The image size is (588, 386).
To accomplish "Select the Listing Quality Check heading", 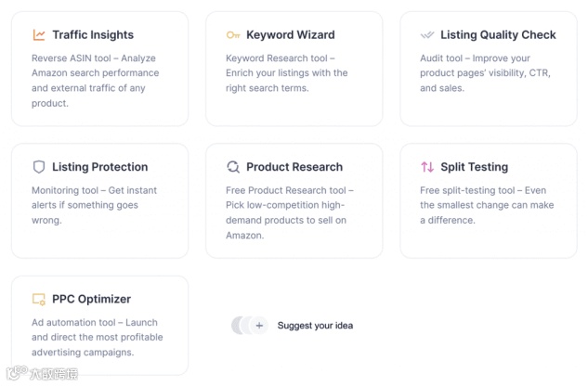I will click(498, 35).
